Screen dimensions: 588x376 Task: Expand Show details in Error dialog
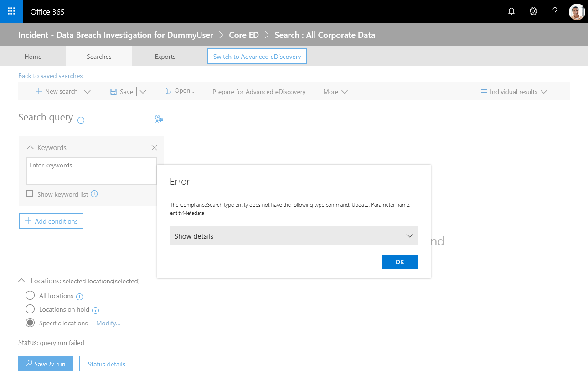click(x=294, y=236)
